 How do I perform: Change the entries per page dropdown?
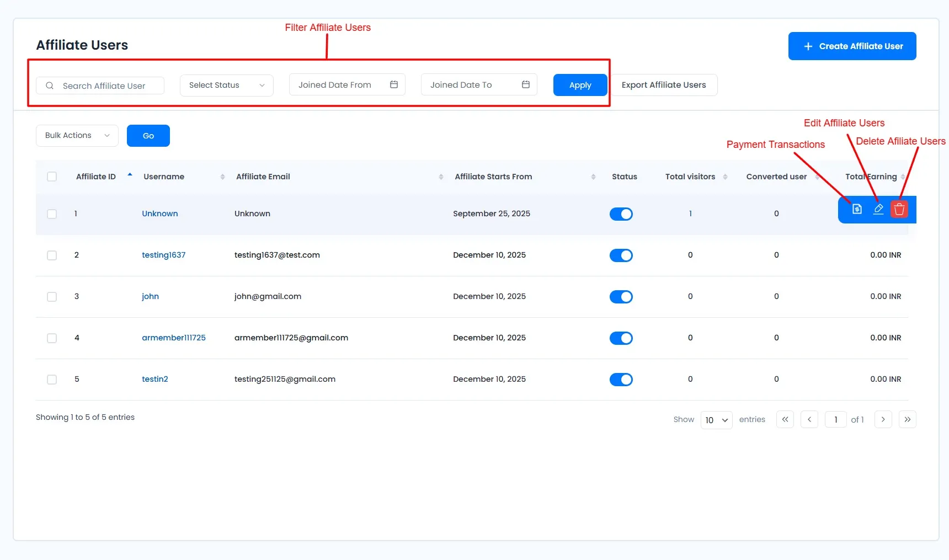716,420
